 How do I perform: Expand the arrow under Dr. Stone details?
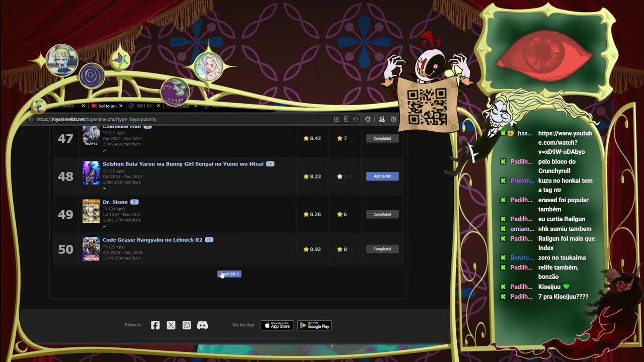(104, 226)
